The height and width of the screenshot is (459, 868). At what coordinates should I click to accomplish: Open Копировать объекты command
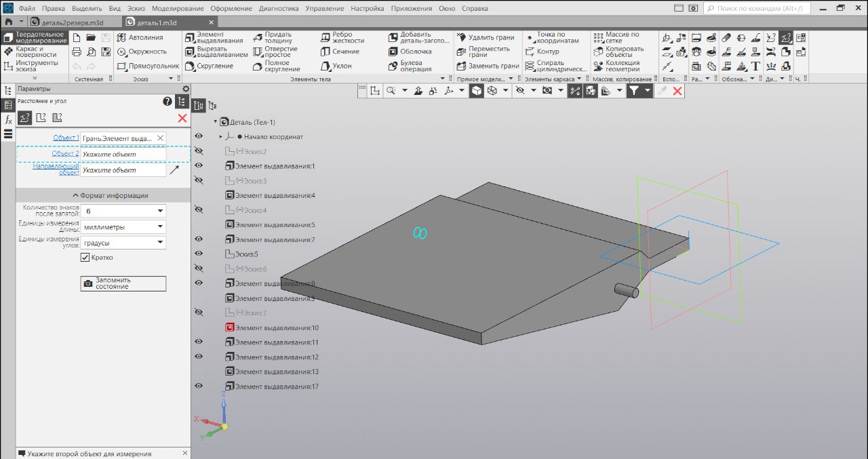point(618,52)
